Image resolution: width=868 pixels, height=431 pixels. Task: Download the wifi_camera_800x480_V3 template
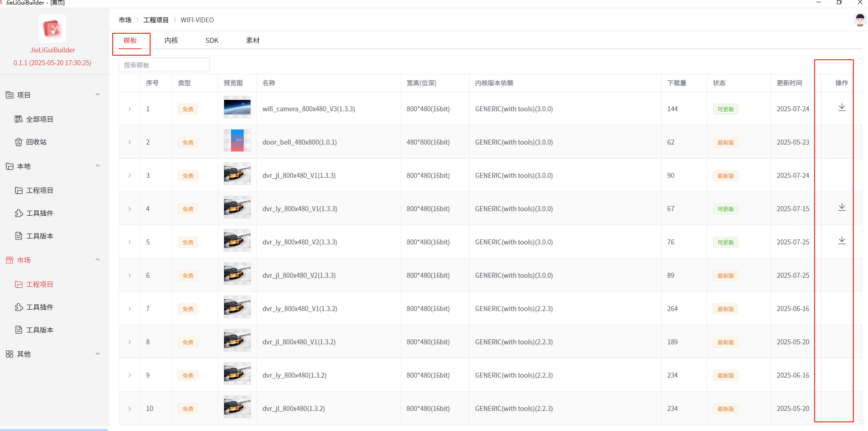tap(842, 107)
